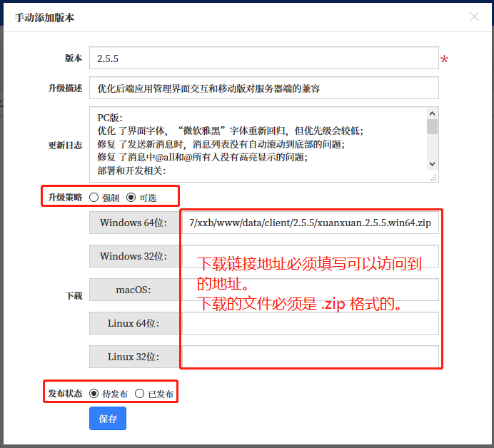This screenshot has width=494, height=448.
Task: Click the Windows 64位 download URL field
Action: coord(310,223)
